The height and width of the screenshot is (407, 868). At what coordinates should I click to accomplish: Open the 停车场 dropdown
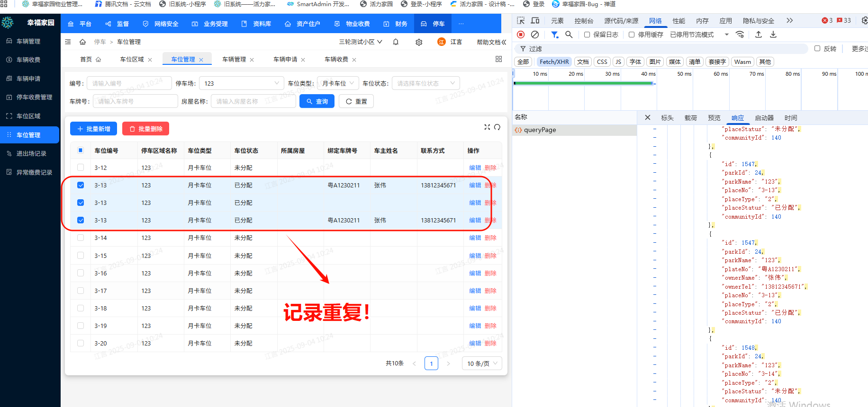(x=242, y=83)
